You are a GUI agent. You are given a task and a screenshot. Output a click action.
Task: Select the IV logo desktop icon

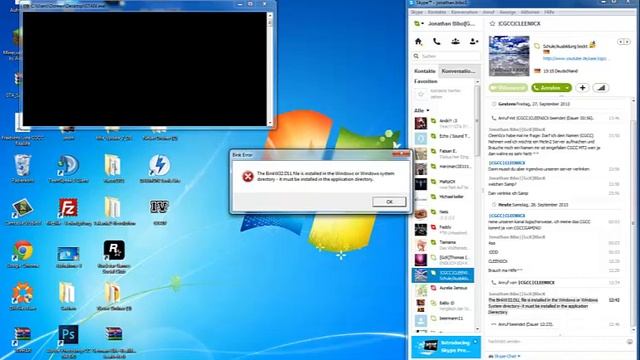(160, 211)
